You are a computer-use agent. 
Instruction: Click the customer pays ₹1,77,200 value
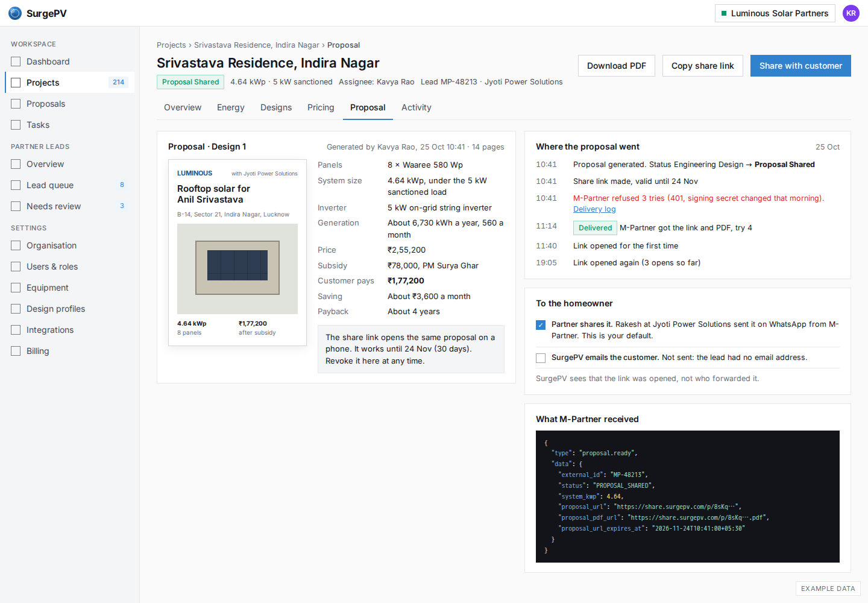coord(406,281)
